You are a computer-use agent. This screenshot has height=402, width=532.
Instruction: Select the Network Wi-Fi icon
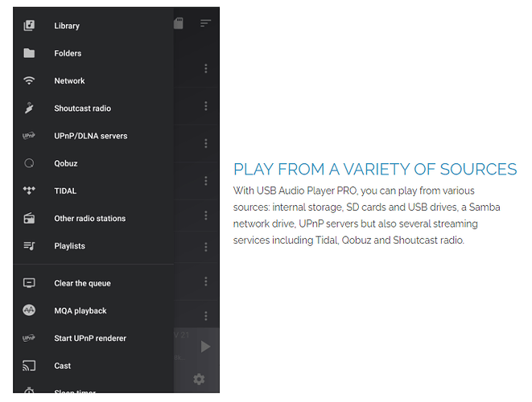[x=29, y=80]
